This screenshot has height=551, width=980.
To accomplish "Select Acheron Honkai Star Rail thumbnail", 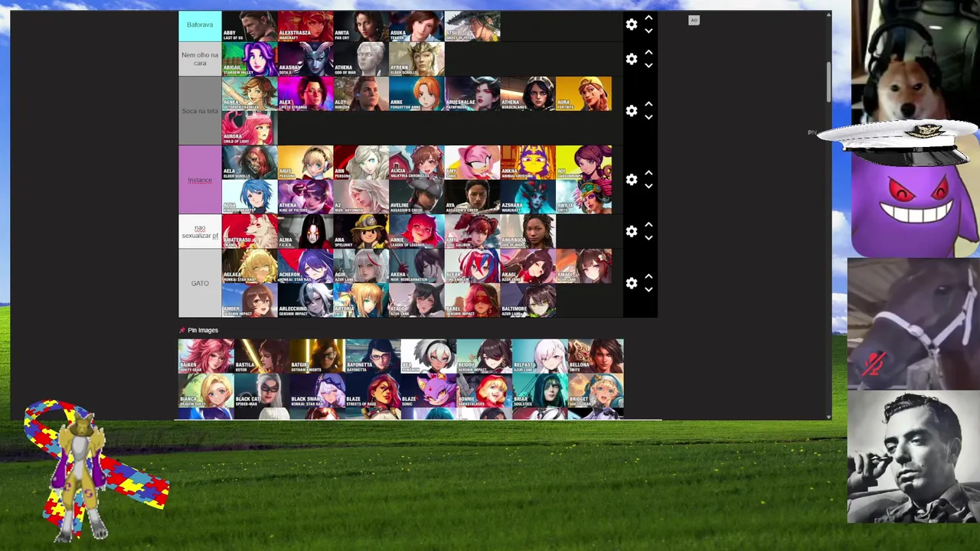I will pyautogui.click(x=305, y=266).
